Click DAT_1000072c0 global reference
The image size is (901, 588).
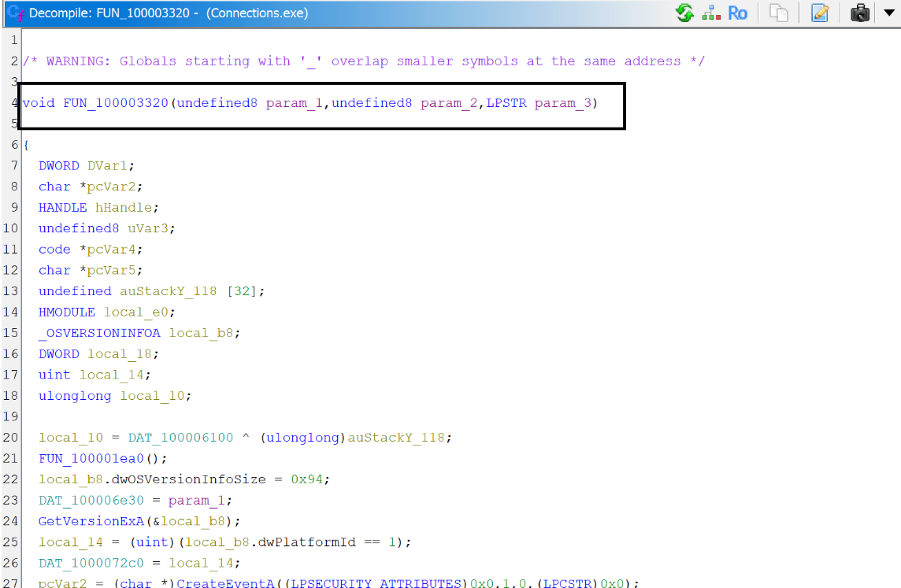[x=91, y=563]
